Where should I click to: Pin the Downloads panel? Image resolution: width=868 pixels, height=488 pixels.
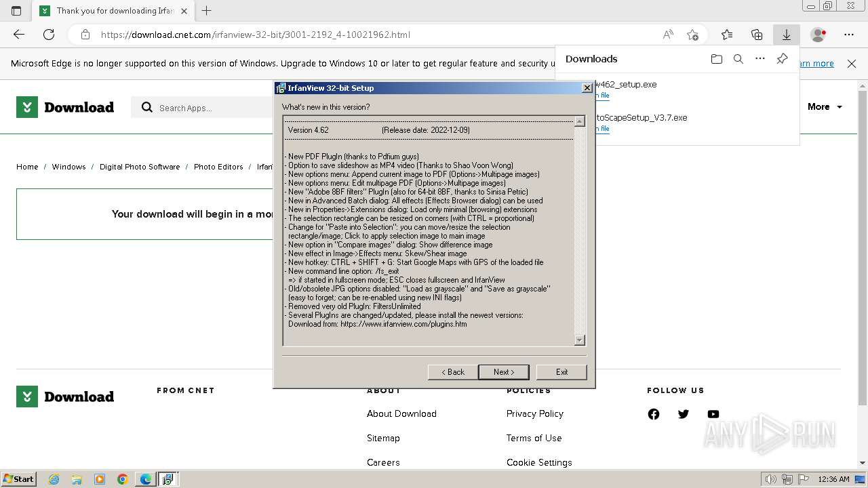(x=782, y=59)
